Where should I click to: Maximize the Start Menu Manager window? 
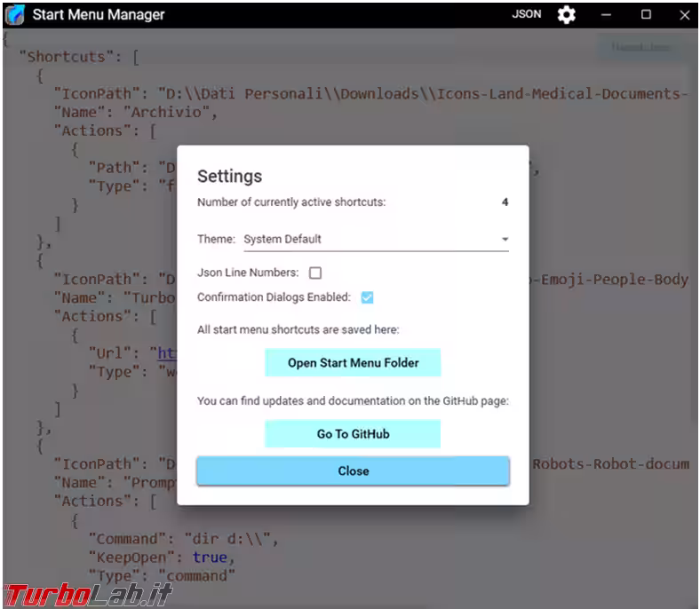click(x=646, y=14)
